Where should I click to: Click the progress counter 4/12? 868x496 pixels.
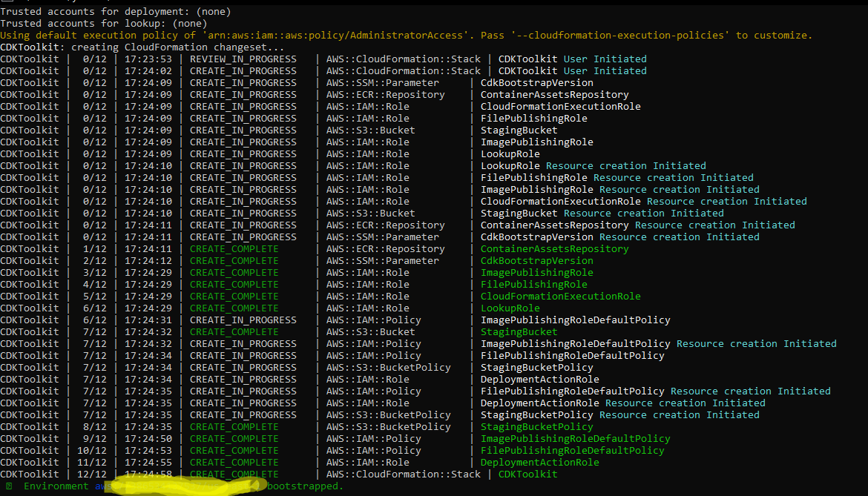click(95, 284)
